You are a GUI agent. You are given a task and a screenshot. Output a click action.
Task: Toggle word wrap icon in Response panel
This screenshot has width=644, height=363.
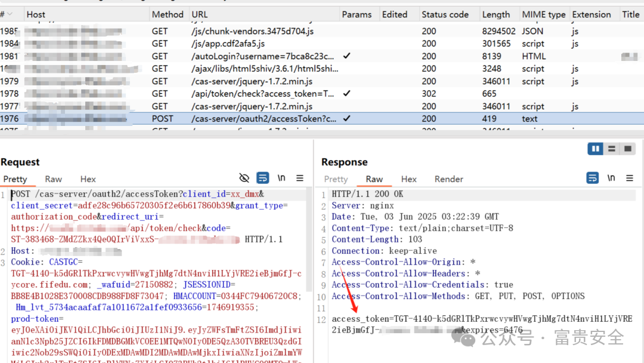point(592,178)
